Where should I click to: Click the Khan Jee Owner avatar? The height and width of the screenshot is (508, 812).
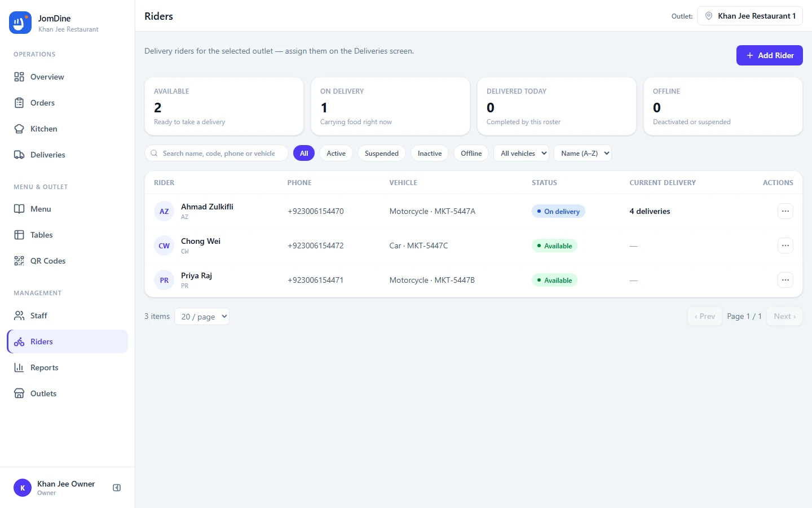click(x=23, y=488)
